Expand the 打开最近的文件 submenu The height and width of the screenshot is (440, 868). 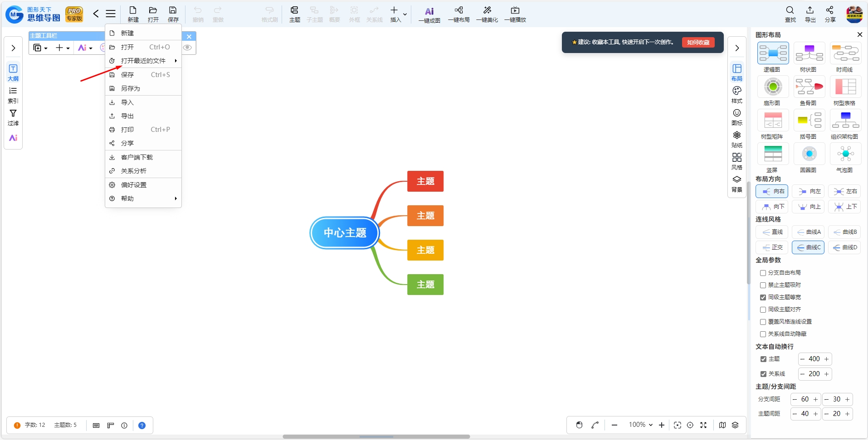[x=143, y=61]
